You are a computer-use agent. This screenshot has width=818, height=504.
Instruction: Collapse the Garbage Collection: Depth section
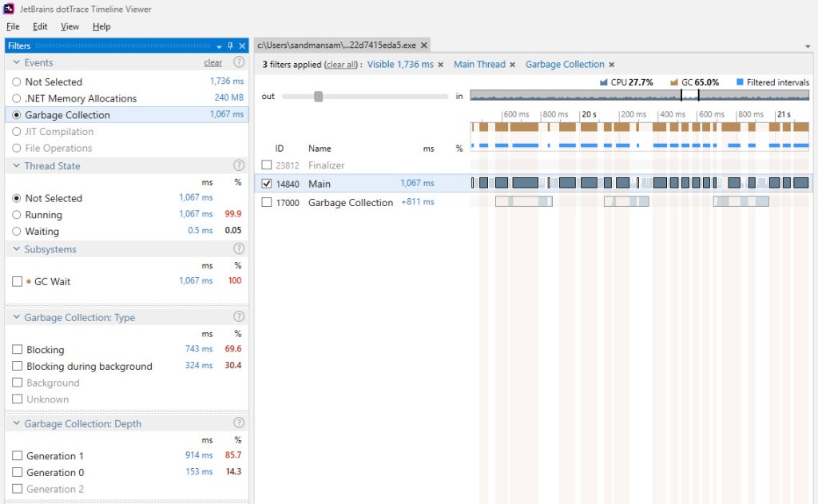(17, 423)
